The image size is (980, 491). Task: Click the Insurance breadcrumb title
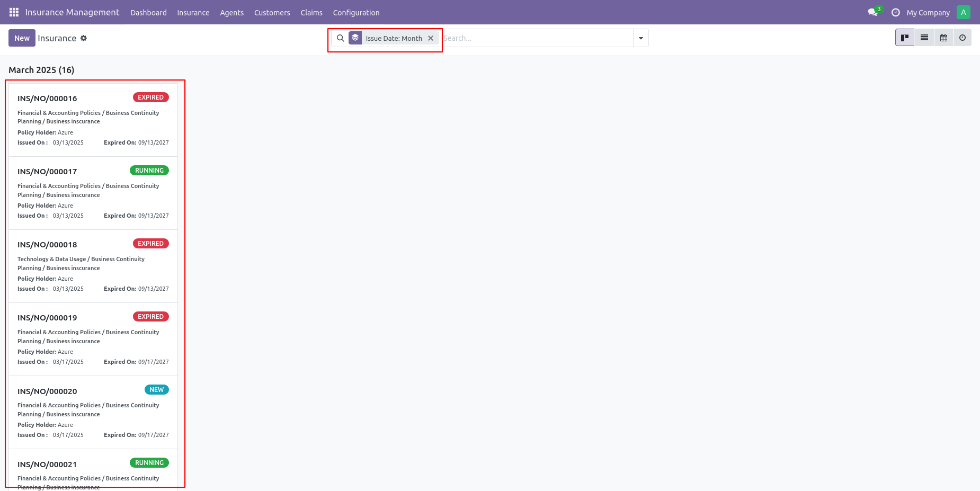(x=57, y=38)
